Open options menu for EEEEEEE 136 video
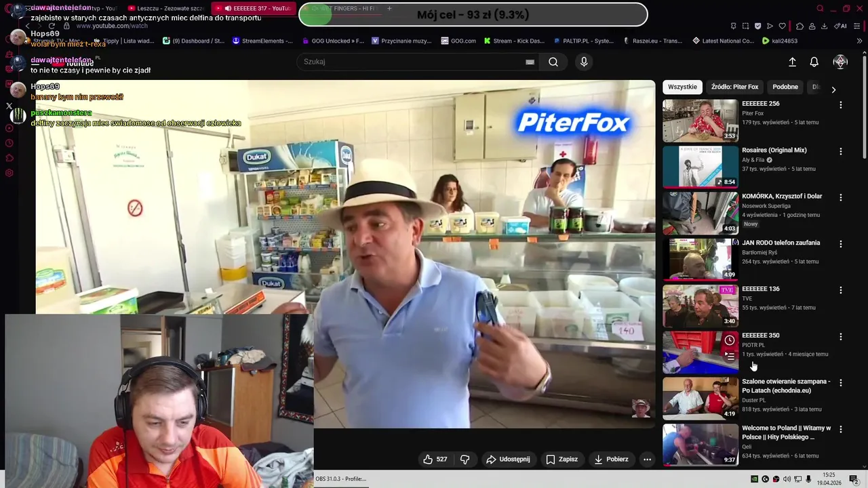Screen dimensions: 868x488 840,290
